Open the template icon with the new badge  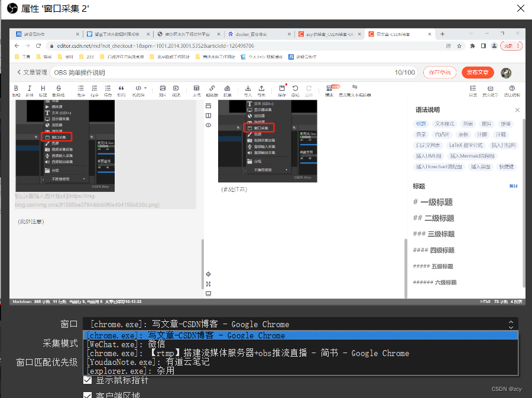coord(329,89)
